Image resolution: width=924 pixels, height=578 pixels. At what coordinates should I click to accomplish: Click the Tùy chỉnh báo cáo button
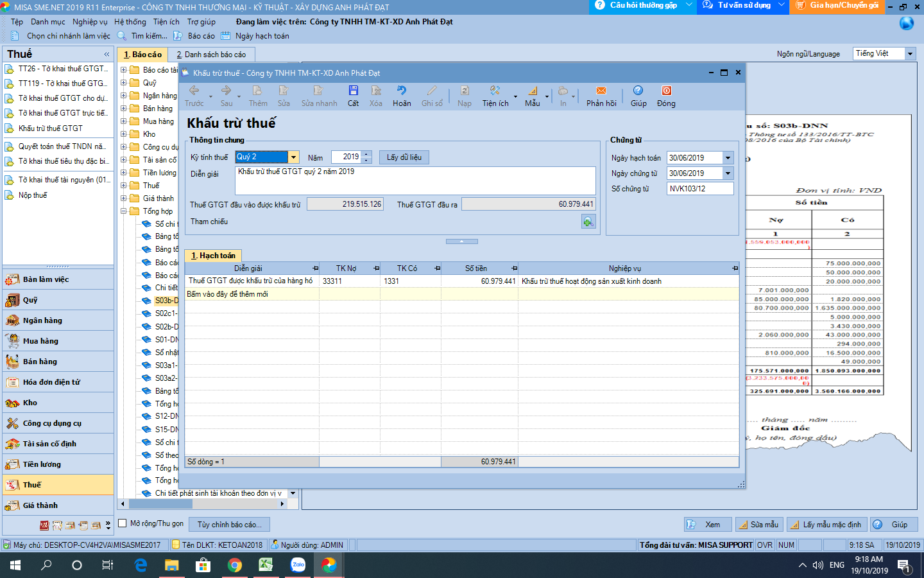pyautogui.click(x=229, y=525)
